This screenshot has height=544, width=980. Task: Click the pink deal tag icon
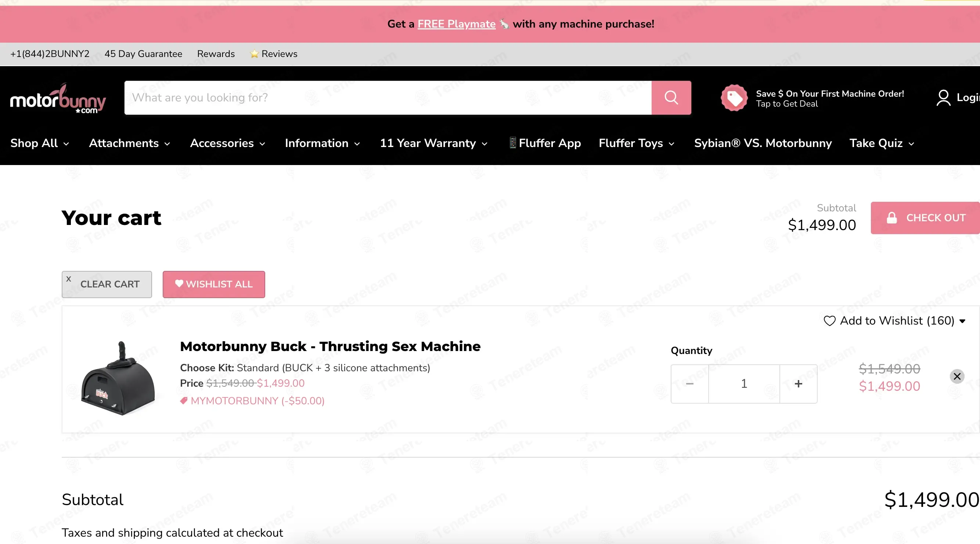pos(734,98)
